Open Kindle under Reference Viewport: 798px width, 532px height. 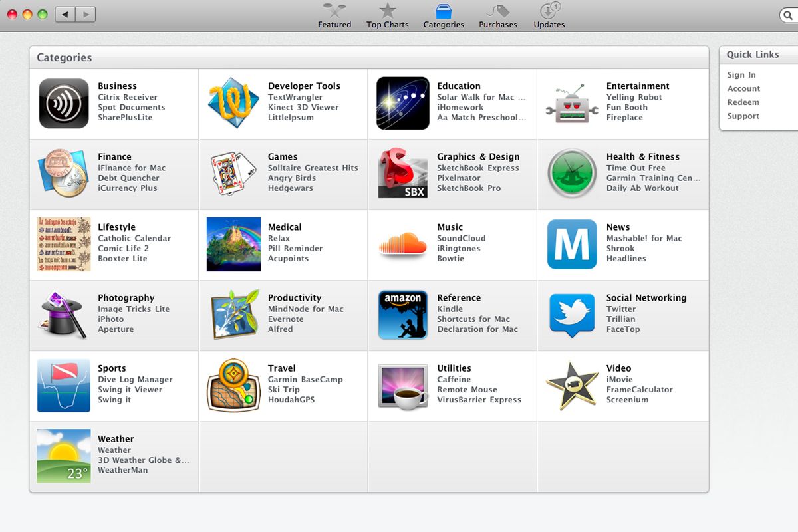450,309
